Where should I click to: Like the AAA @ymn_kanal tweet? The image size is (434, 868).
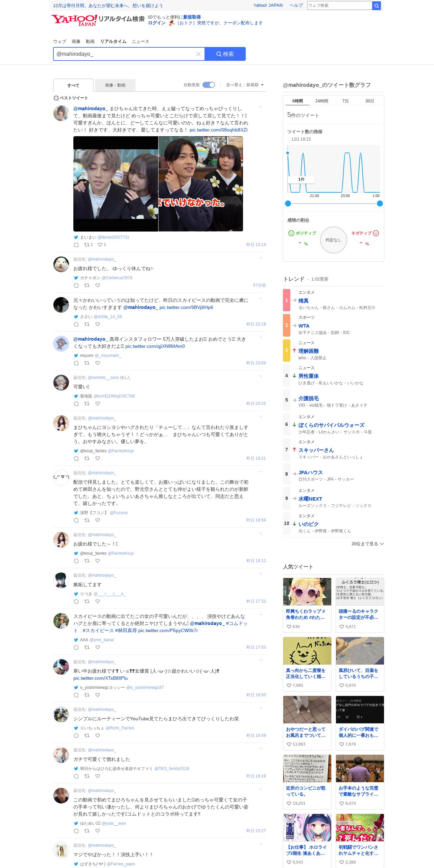[98, 647]
